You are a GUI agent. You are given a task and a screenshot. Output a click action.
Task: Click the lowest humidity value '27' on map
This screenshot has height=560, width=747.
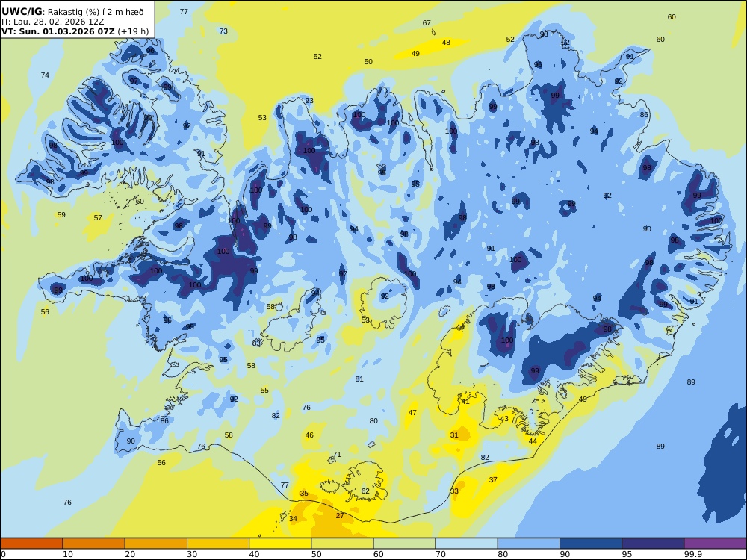point(340,516)
